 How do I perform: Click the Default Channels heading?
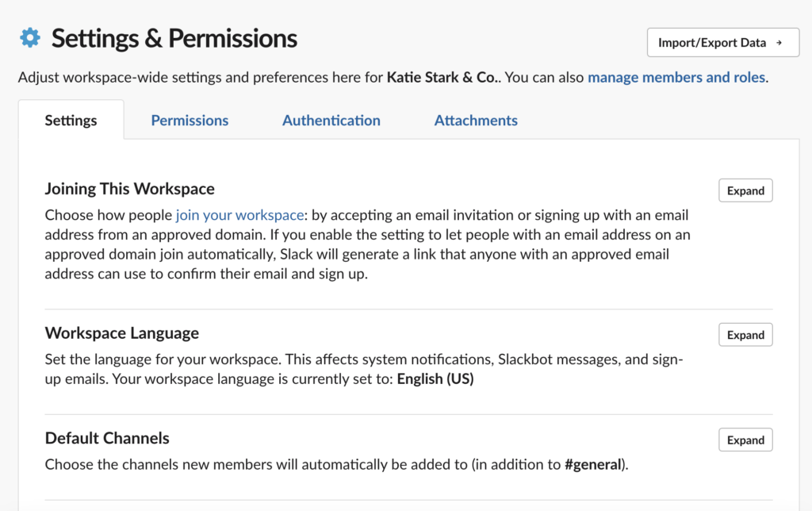click(107, 438)
